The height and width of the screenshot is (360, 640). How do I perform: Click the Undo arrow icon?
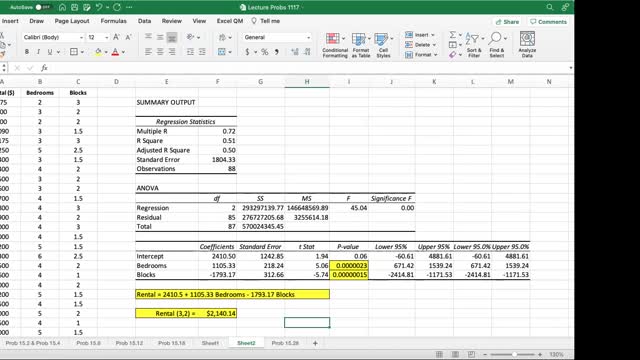99,7
